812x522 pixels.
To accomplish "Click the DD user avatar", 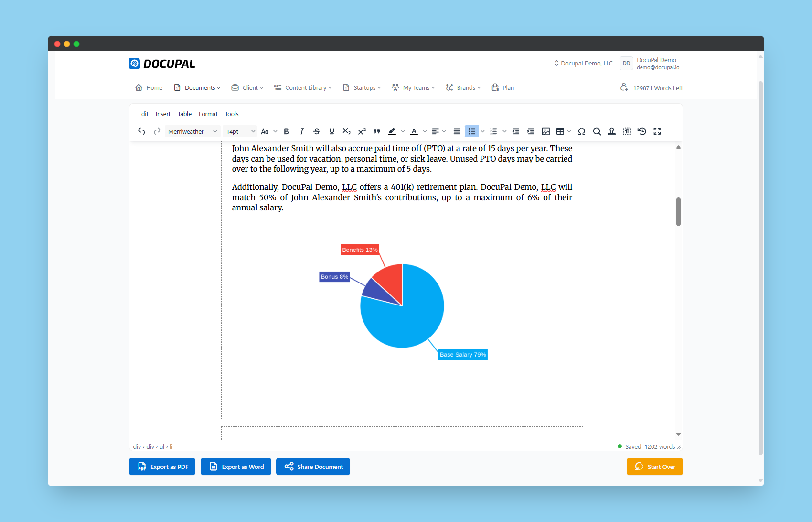I will 626,63.
